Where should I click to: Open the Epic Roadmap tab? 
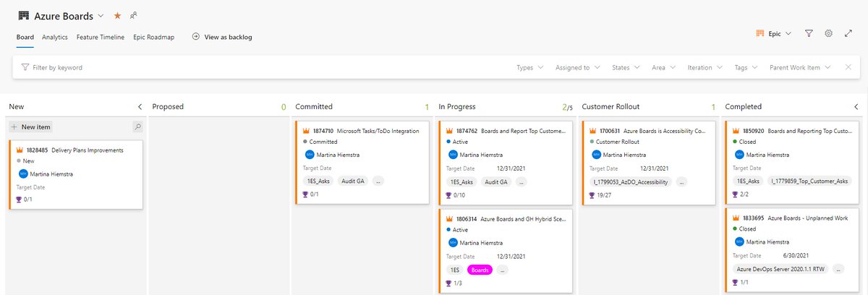154,37
